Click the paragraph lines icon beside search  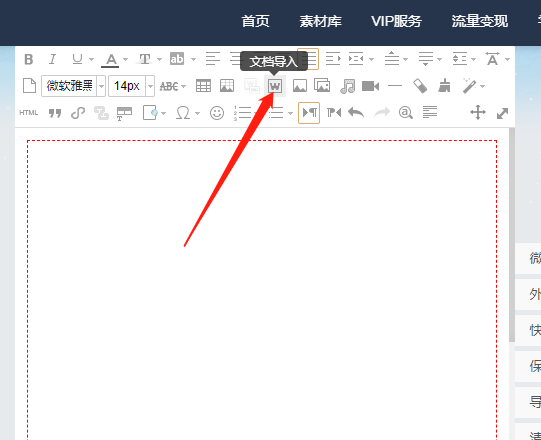pyautogui.click(x=430, y=112)
